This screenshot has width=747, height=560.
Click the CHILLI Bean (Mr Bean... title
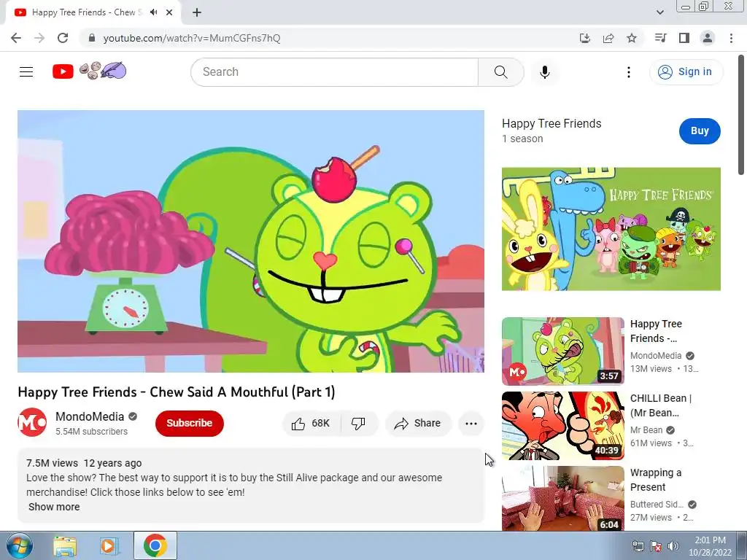point(661,405)
